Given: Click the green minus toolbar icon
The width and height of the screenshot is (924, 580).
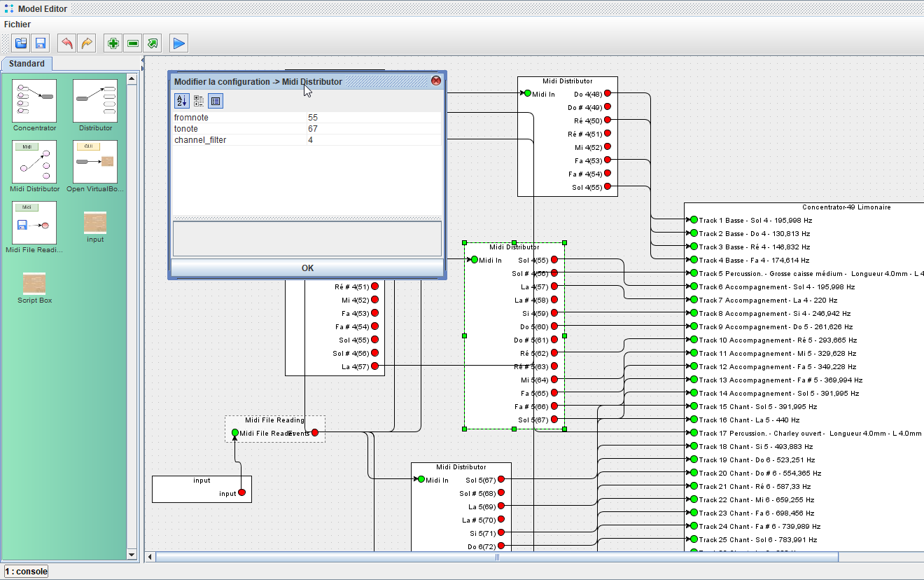Looking at the screenshot, I should (132, 43).
